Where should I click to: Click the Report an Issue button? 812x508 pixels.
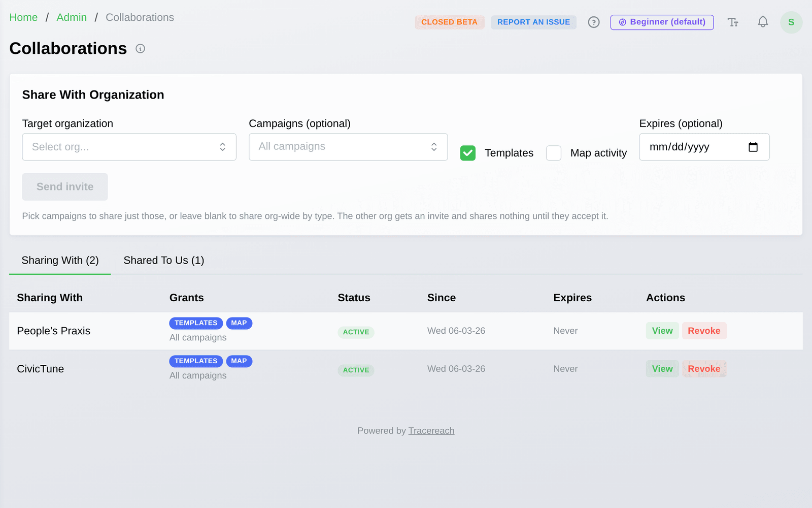(533, 22)
